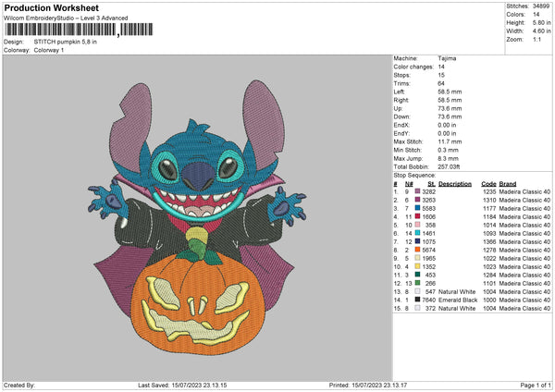
Task: Select the 'Color changes:' label
Action: pos(413,67)
